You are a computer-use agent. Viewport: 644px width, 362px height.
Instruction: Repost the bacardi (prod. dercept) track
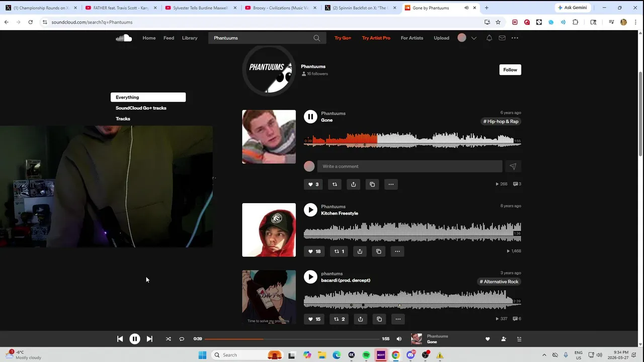[x=340, y=319]
